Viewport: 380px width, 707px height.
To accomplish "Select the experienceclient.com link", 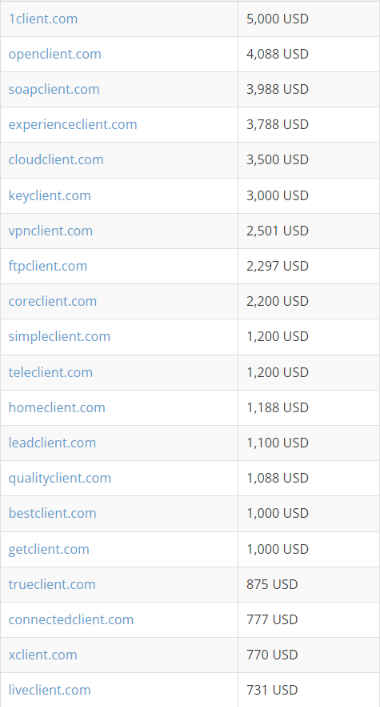I will coord(73,124).
